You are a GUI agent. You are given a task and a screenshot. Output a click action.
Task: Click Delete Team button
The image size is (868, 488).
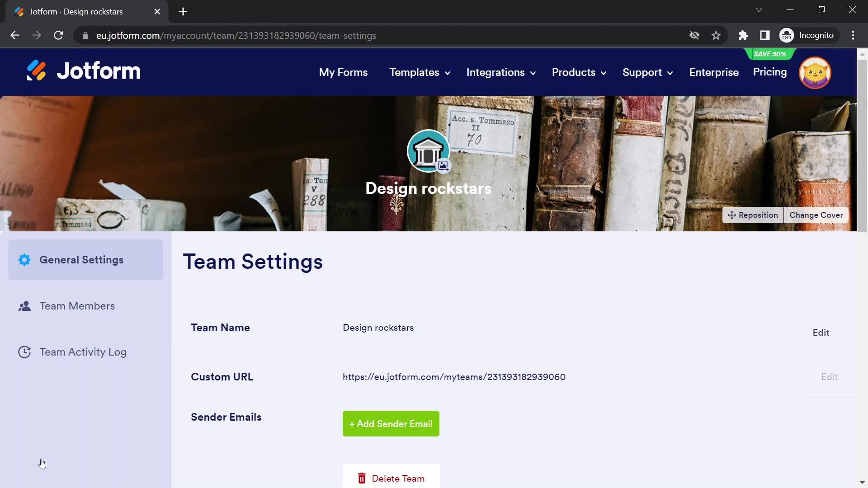tap(391, 478)
